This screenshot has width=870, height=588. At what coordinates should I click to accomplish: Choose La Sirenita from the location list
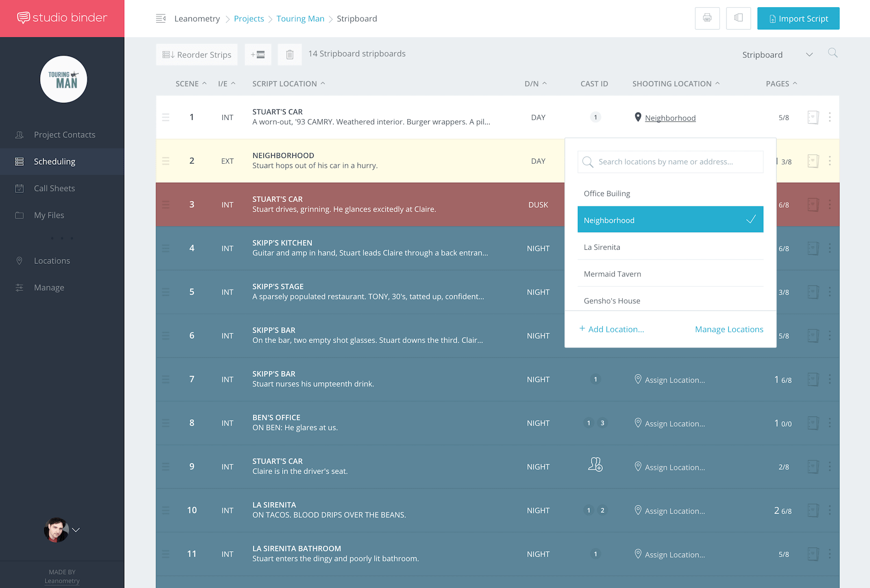tap(670, 247)
